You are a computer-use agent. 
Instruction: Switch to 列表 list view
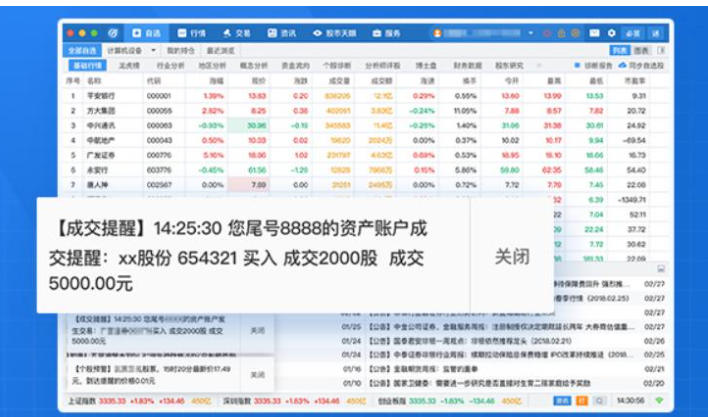pyautogui.click(x=620, y=49)
